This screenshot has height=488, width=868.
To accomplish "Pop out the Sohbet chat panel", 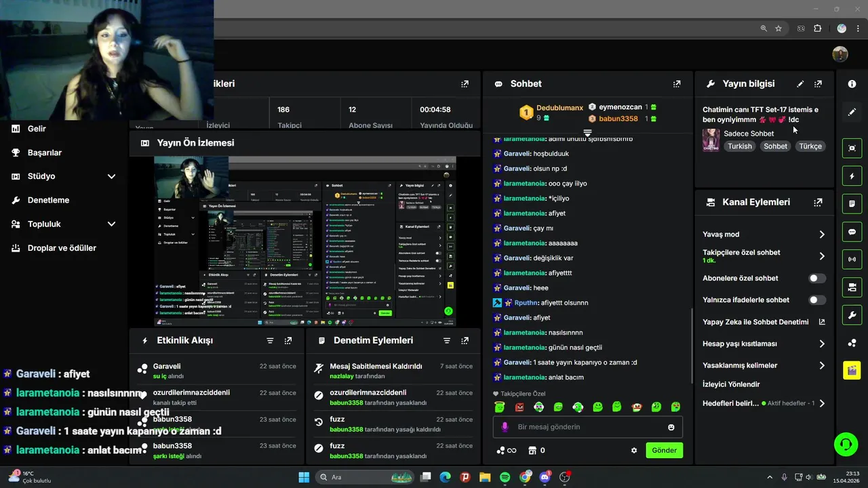I will pos(676,84).
